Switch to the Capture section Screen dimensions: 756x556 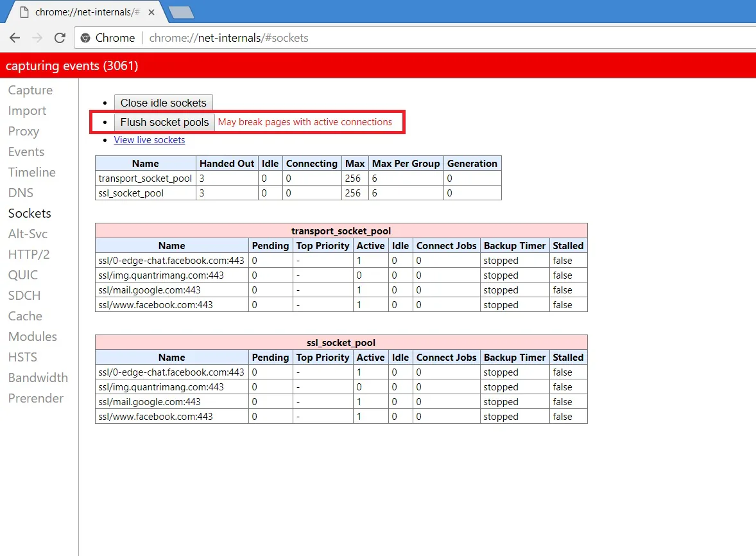[x=30, y=90]
